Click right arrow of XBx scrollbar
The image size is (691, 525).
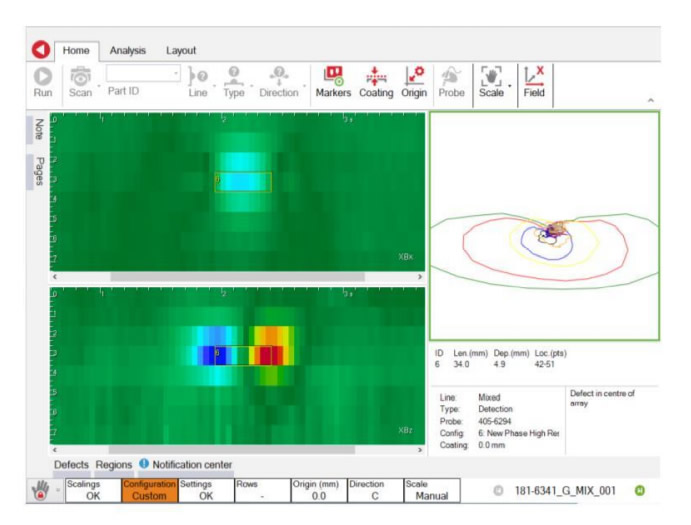click(x=420, y=277)
